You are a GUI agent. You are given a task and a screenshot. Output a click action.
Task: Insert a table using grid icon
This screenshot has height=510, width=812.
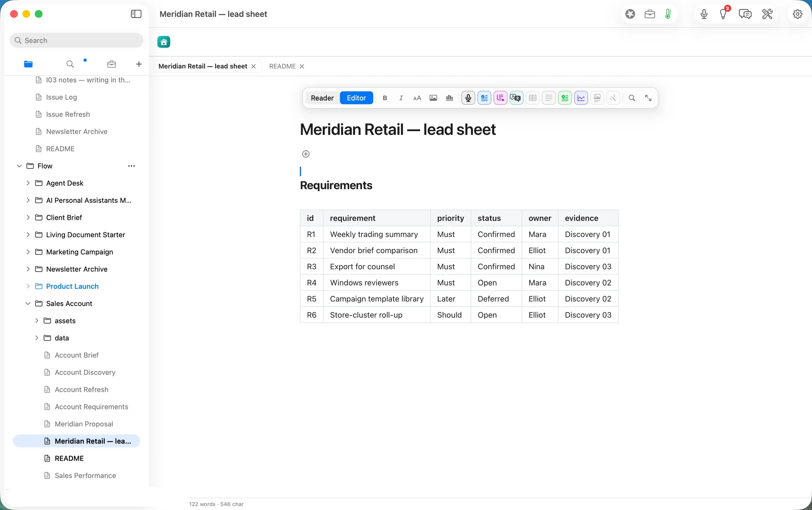pos(533,98)
